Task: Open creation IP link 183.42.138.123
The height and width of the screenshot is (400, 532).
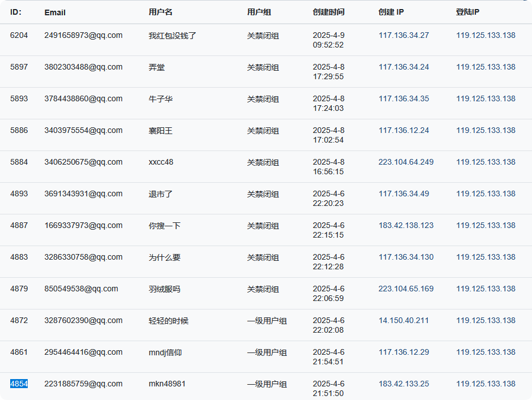Action: coord(406,225)
